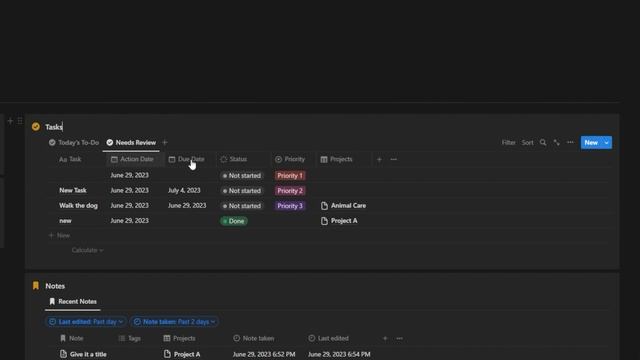Open the Give it a title note
The width and height of the screenshot is (640, 360).
pos(83,354)
